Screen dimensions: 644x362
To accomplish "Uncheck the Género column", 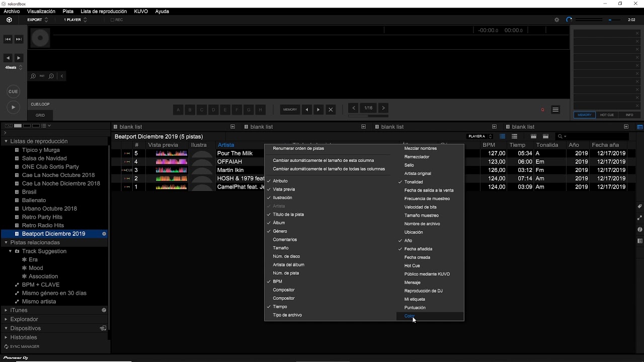I will (280, 231).
